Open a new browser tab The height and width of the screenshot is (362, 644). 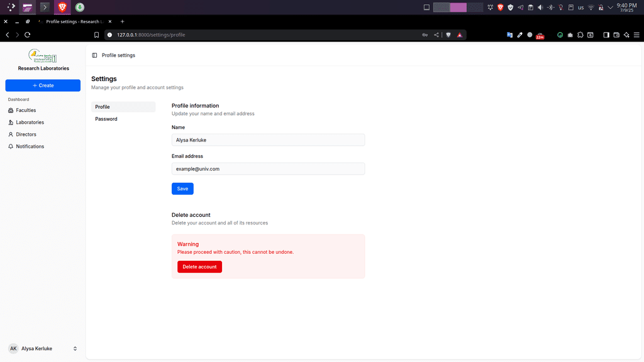pyautogui.click(x=123, y=21)
